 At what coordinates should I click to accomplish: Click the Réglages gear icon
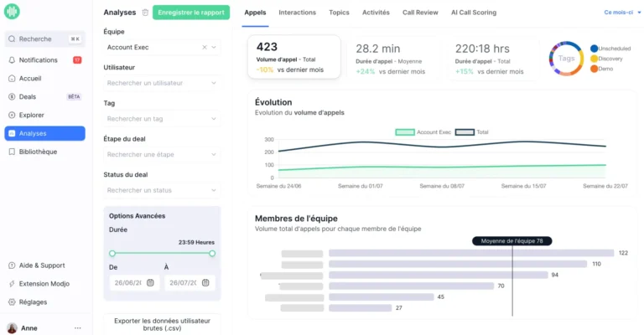pos(12,302)
